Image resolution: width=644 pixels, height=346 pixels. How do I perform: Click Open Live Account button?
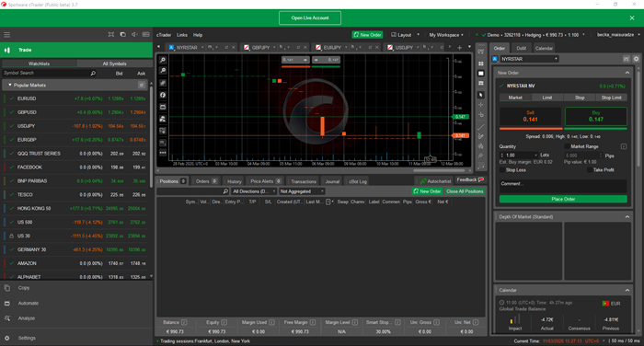tap(310, 18)
